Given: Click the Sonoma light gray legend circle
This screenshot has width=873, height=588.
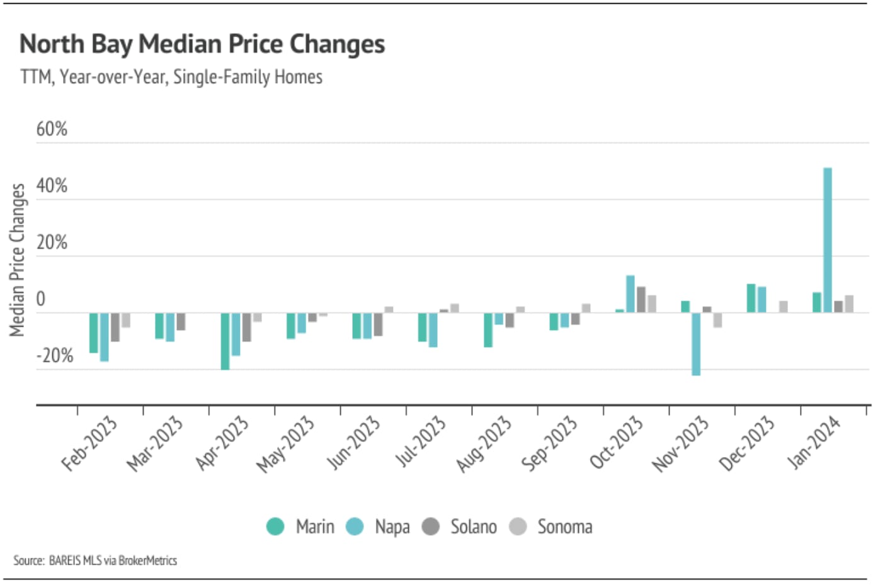Looking at the screenshot, I should 518,526.
